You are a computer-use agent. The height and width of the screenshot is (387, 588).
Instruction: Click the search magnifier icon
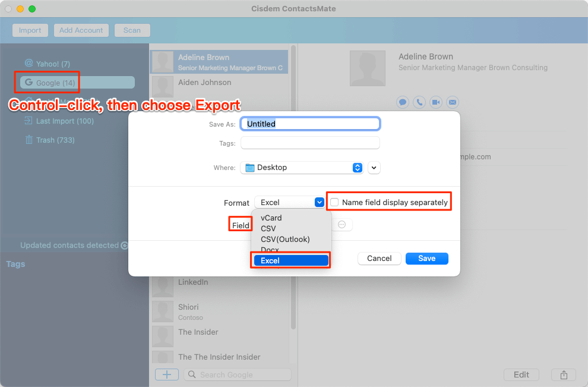(192, 375)
